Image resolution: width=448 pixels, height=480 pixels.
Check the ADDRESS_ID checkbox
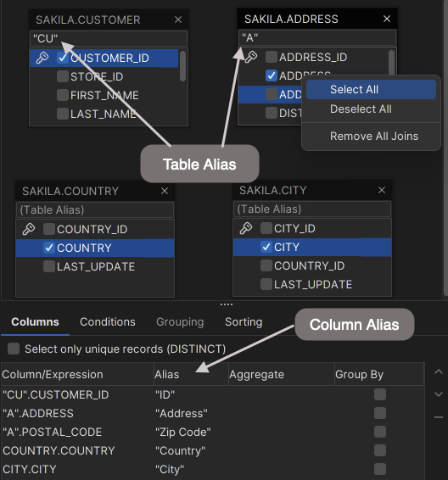click(272, 57)
